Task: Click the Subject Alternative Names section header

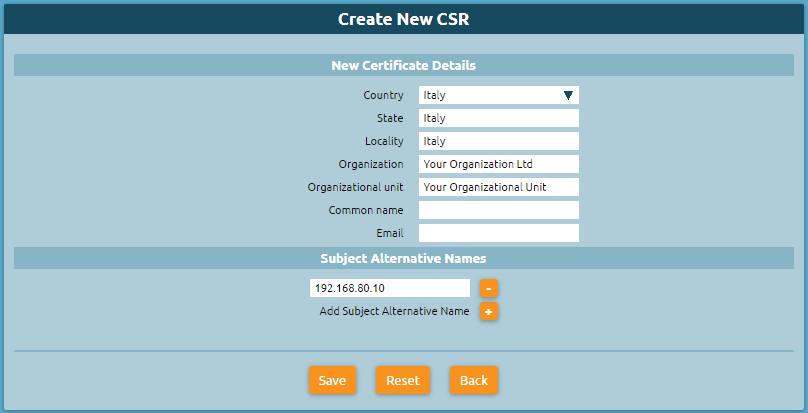Action: coord(404,258)
